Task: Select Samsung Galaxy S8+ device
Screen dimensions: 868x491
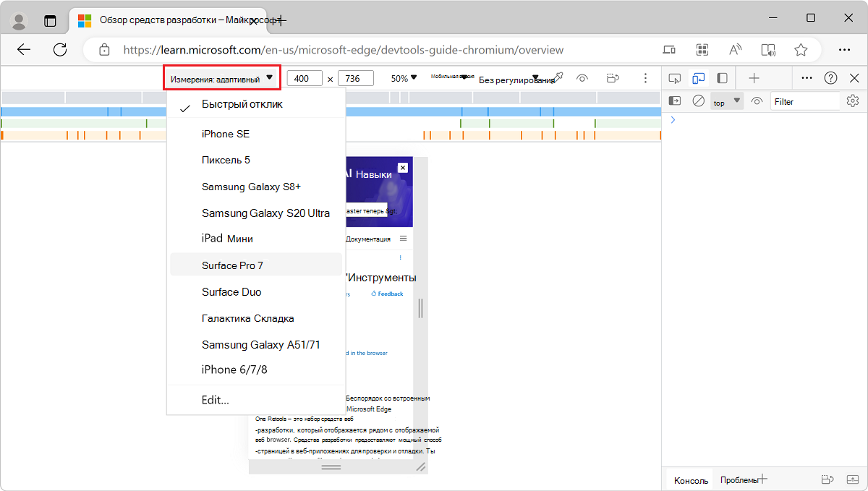Action: (x=256, y=187)
